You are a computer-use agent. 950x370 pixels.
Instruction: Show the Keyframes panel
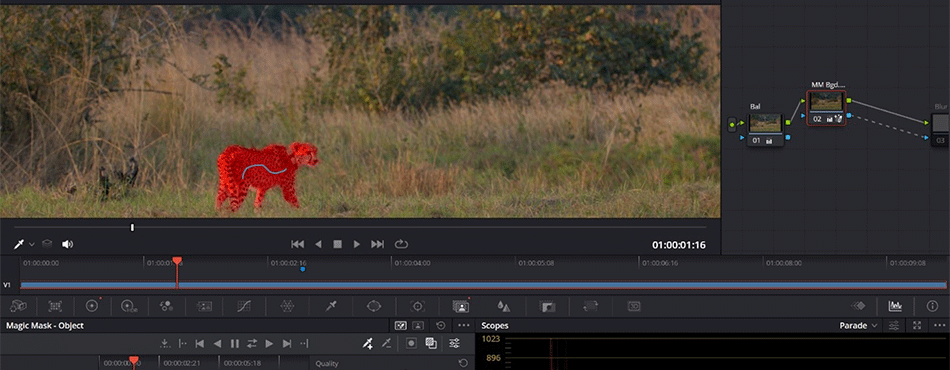(858, 306)
